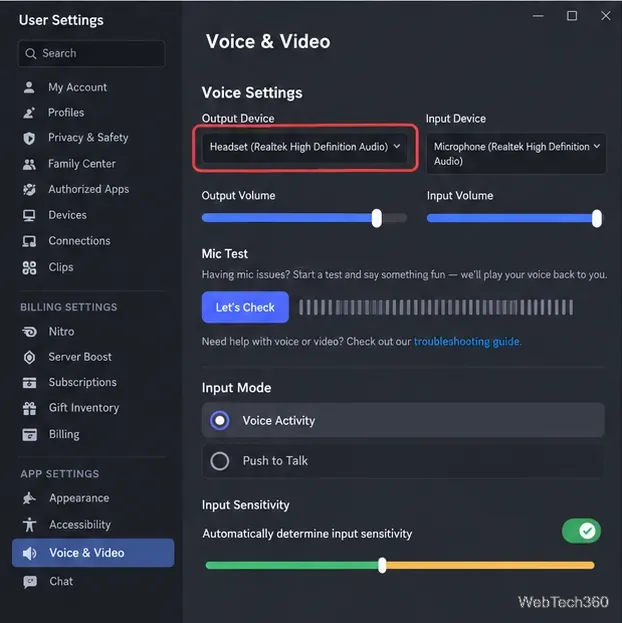Screen dimensions: 622x623
Task: Maximize the settings window
Action: 572,16
